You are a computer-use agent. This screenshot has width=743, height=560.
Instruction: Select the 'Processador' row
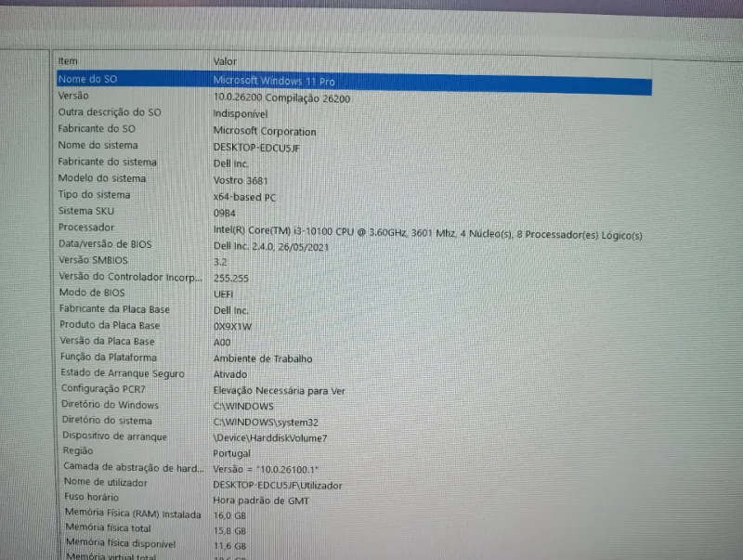point(86,228)
